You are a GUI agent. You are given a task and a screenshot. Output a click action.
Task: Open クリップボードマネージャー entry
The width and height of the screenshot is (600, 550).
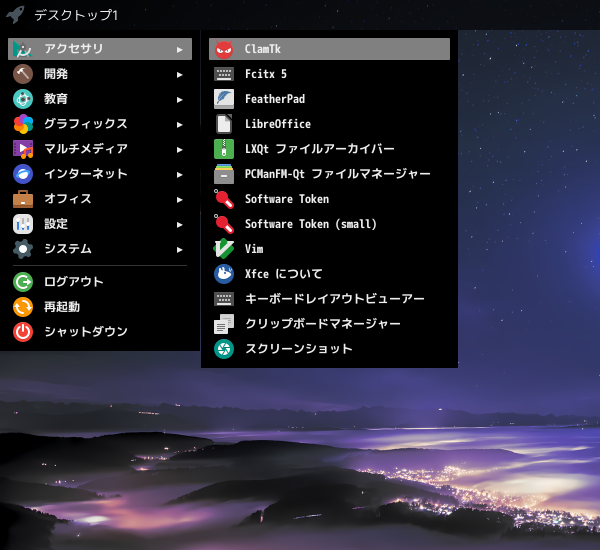click(329, 324)
